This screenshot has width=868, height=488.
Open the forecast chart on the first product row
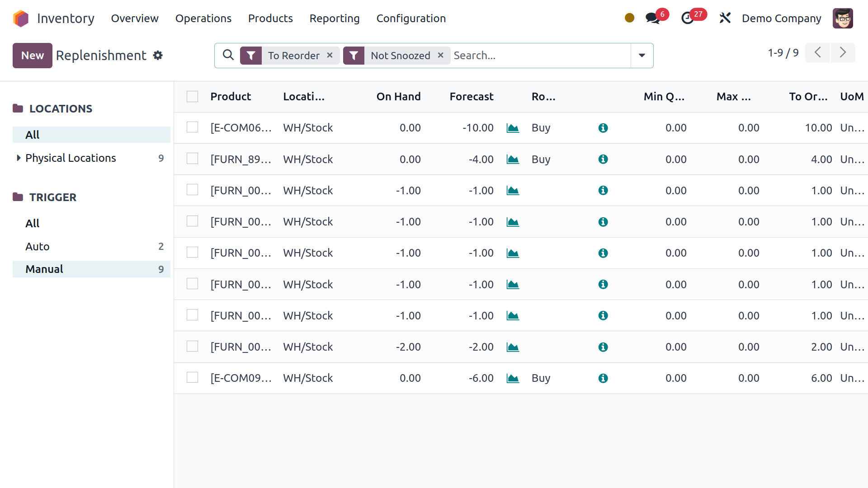click(x=513, y=128)
